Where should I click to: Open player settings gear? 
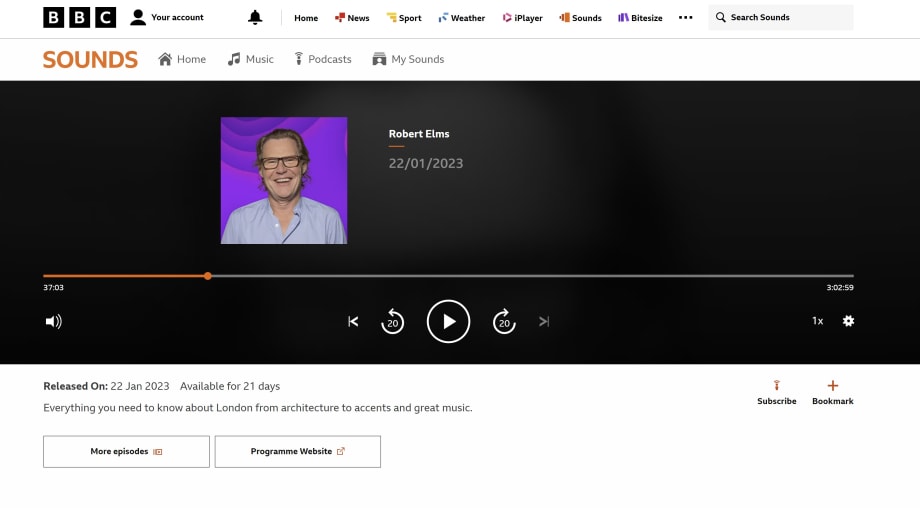(x=848, y=321)
